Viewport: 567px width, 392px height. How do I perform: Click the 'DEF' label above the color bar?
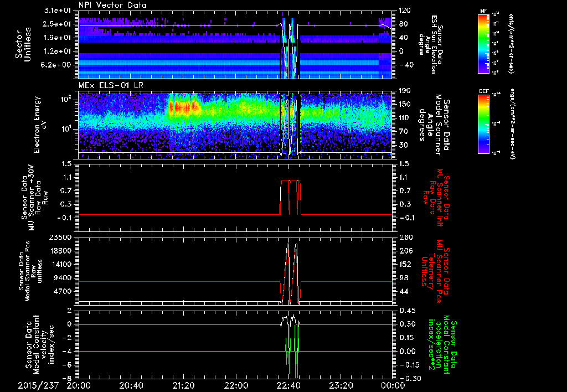click(484, 91)
